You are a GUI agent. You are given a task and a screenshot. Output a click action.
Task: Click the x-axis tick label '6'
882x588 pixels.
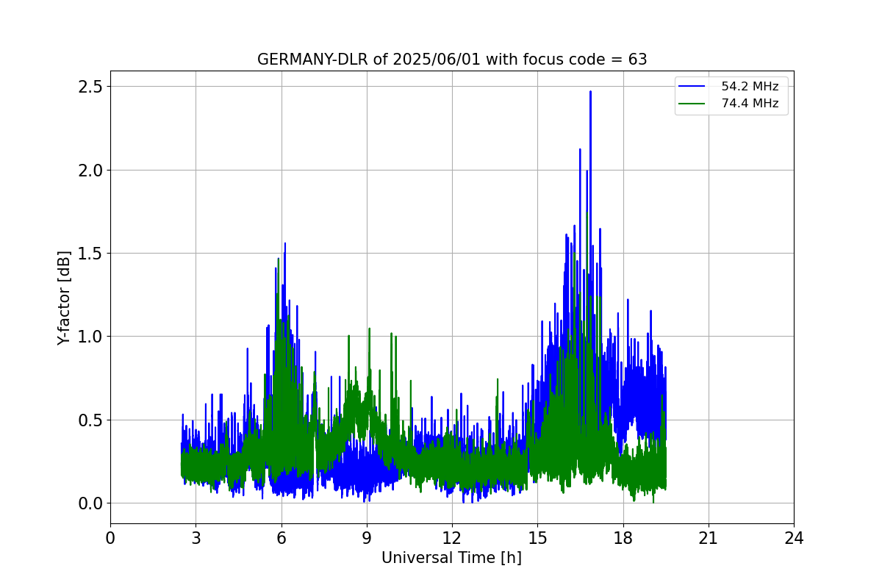pos(281,538)
